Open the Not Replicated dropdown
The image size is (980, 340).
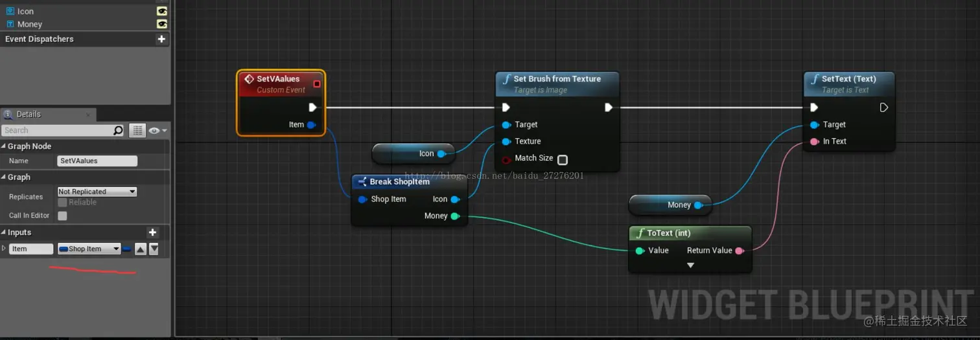pyautogui.click(x=97, y=192)
